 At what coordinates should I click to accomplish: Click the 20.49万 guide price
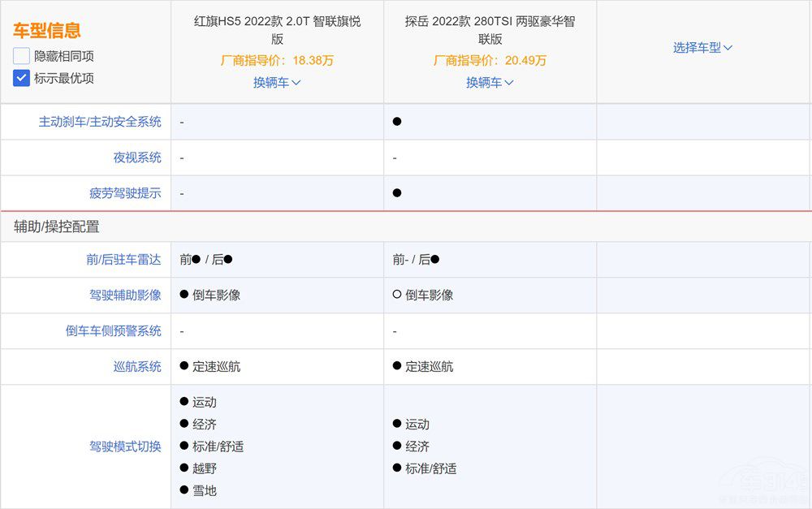pos(525,60)
